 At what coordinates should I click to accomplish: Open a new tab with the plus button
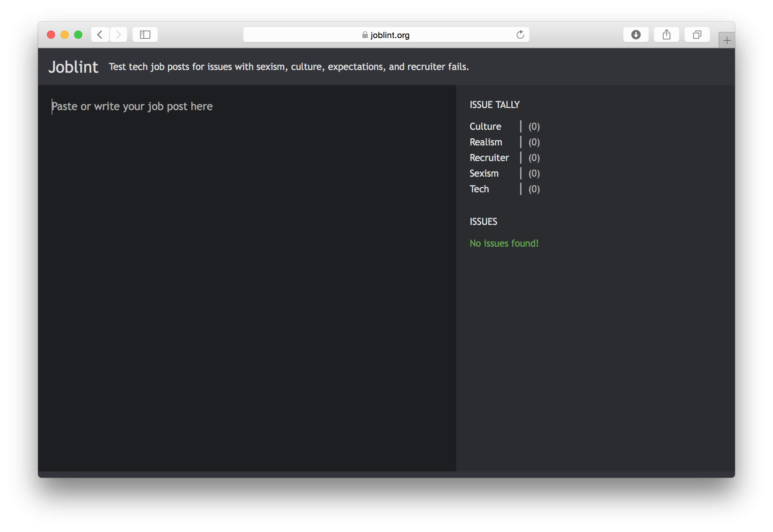pos(727,40)
